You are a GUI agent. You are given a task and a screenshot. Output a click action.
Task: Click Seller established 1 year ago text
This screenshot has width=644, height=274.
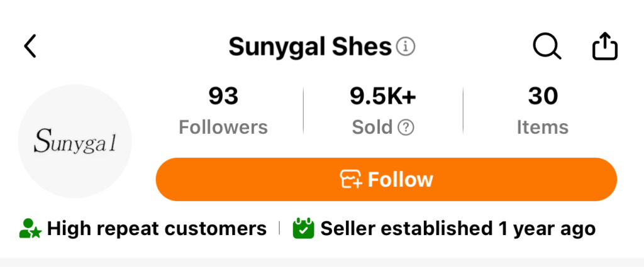[x=458, y=229]
